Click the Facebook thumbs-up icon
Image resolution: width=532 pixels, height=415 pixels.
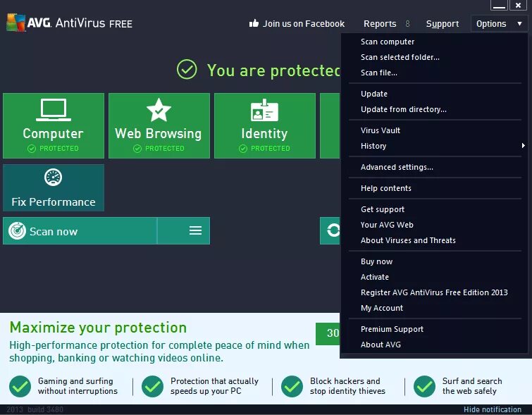tap(254, 23)
